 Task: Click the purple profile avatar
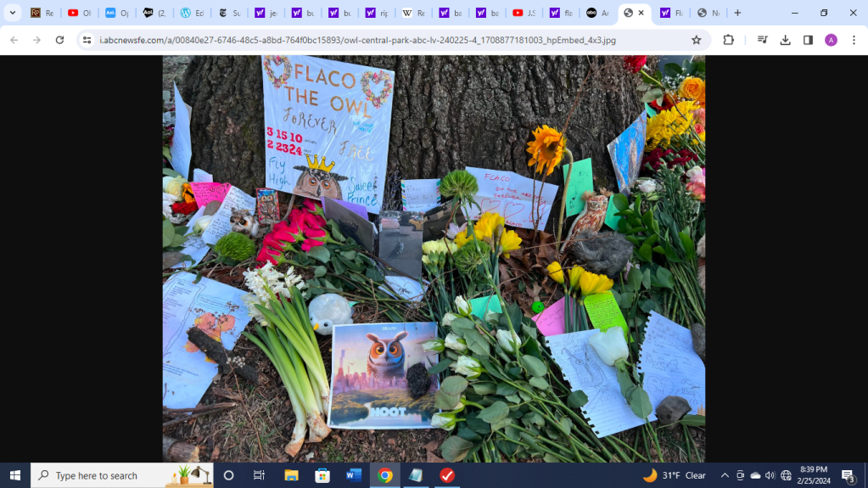(x=831, y=40)
